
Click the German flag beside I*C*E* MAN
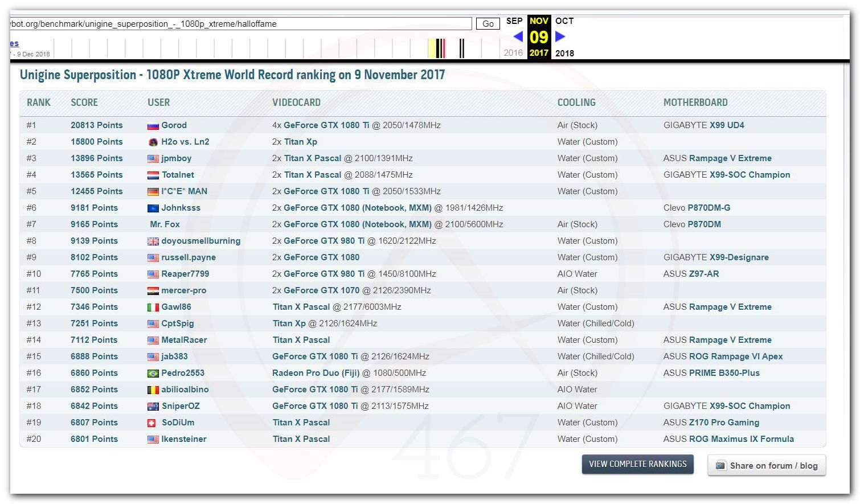click(153, 192)
